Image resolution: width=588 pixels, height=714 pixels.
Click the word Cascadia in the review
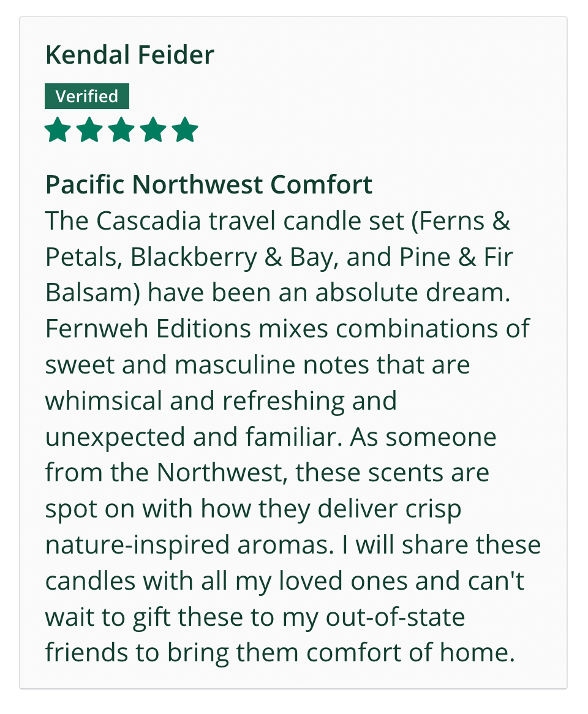click(149, 221)
